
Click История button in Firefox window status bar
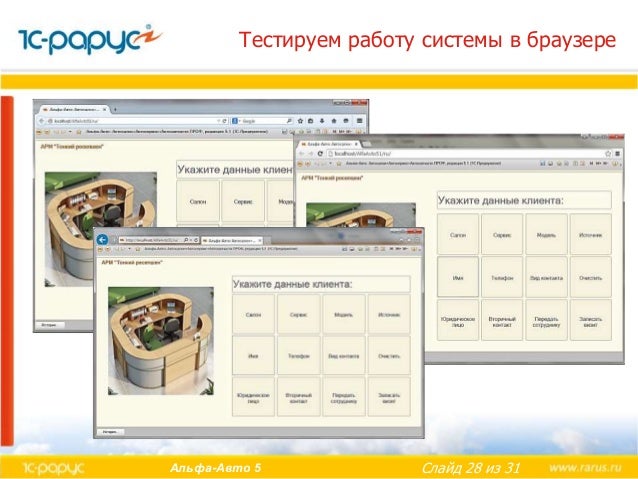pos(49,325)
